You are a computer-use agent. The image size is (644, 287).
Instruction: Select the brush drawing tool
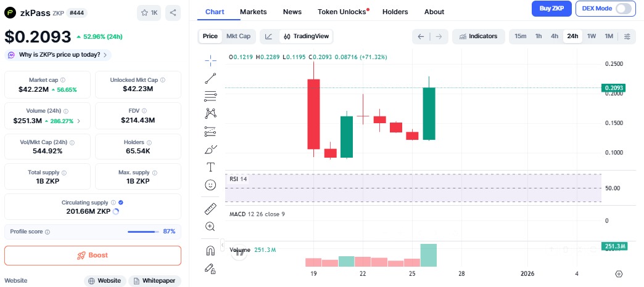210,149
